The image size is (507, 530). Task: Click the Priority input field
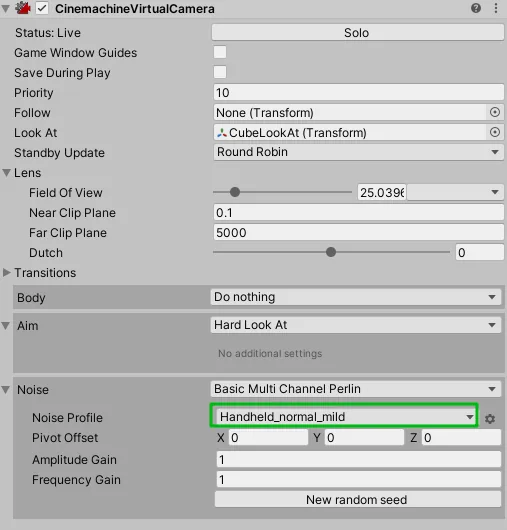point(359,92)
